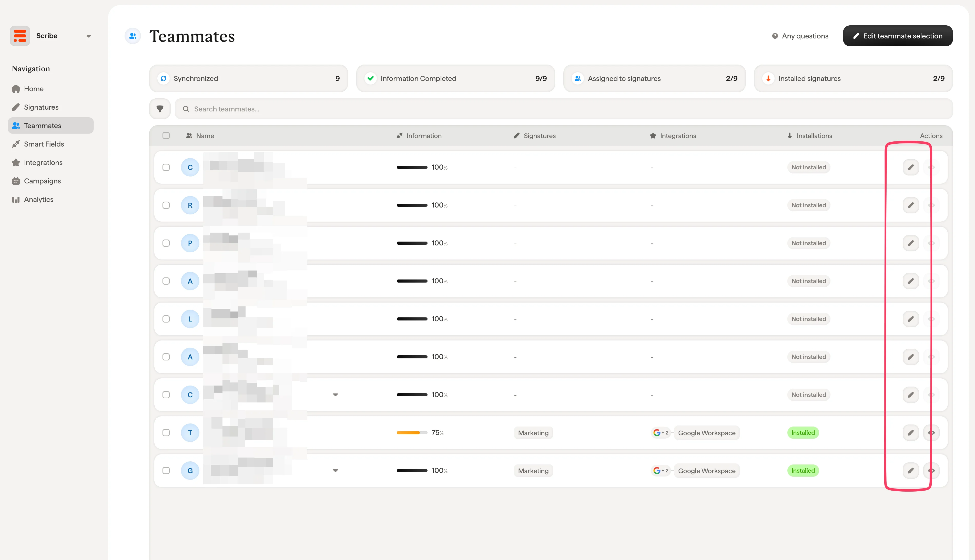Click the Information column header
This screenshot has width=975, height=560.
[x=419, y=136]
